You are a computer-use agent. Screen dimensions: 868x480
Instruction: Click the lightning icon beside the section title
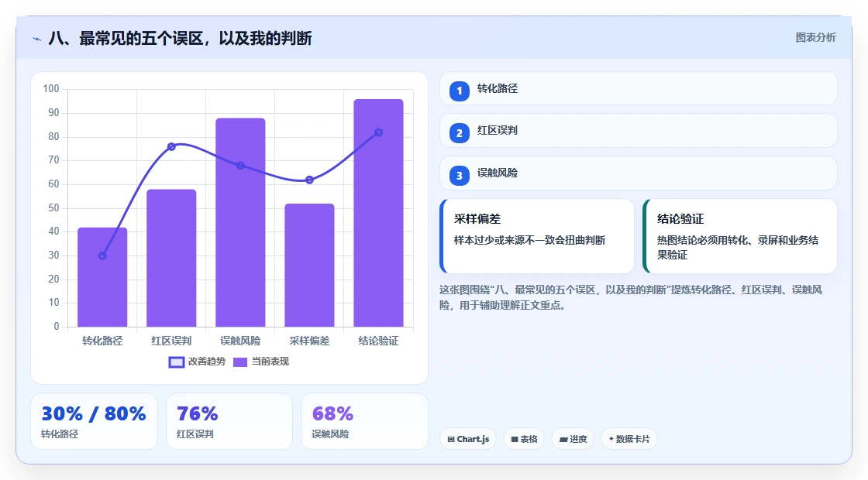pyautogui.click(x=37, y=39)
